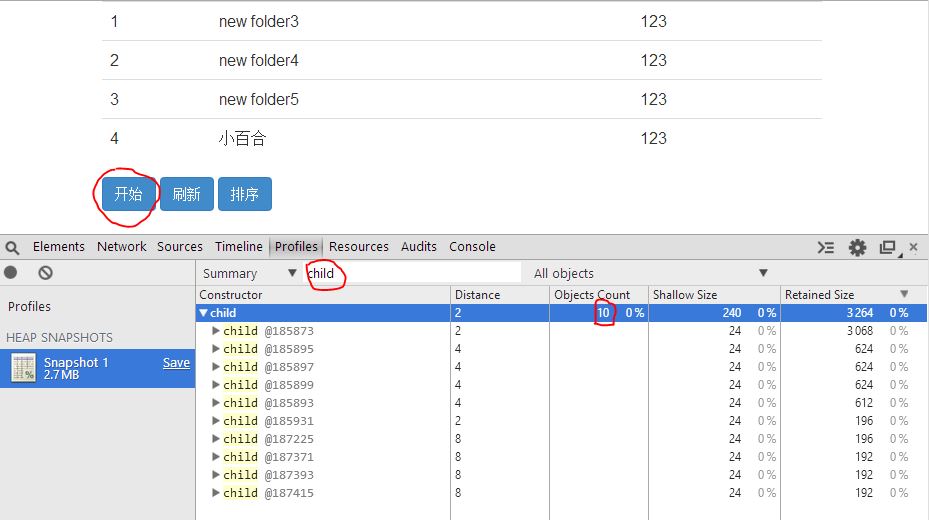
Task: Click the record heap profile circle icon
Action: [11, 272]
